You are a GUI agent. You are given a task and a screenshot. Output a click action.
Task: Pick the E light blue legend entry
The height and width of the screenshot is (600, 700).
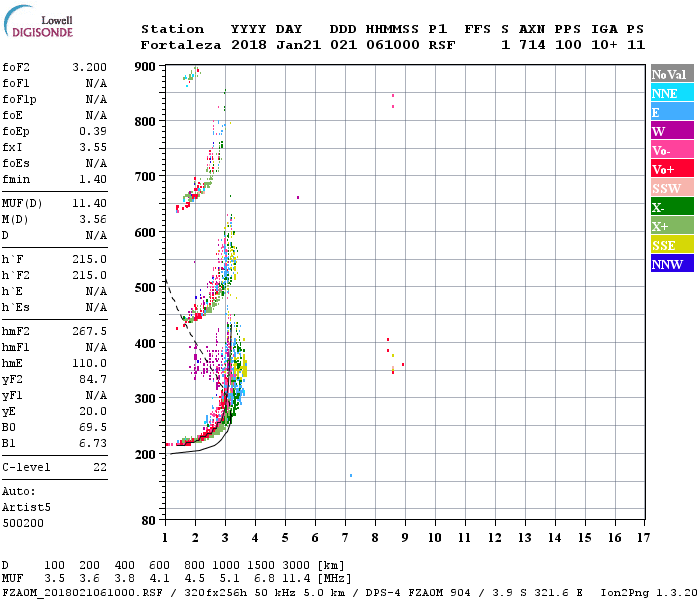[x=672, y=112]
